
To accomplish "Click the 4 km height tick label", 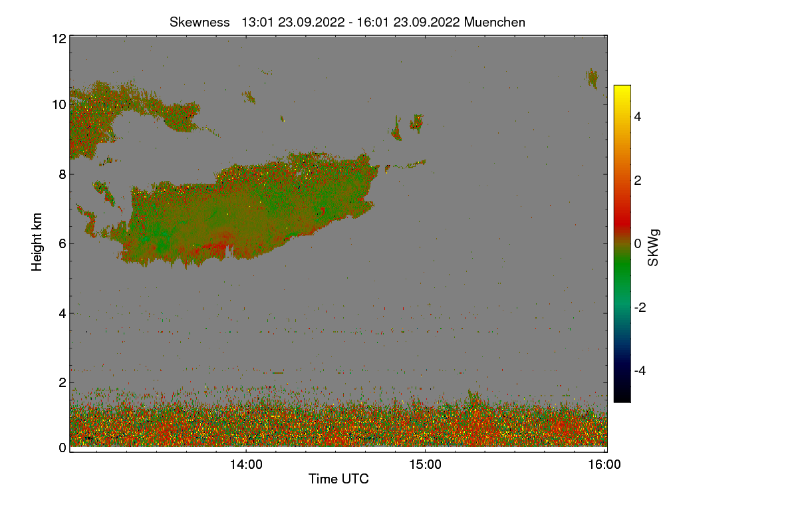I will 63,313.
